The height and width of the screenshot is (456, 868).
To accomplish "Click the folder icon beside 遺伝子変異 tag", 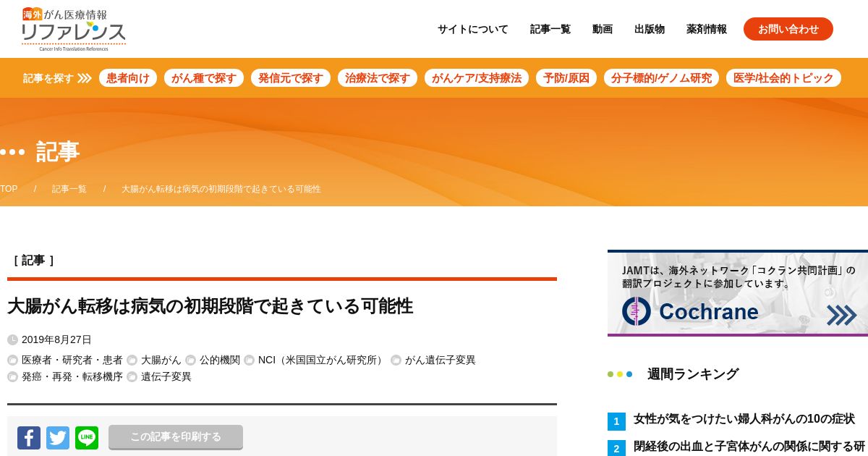I will tap(132, 377).
